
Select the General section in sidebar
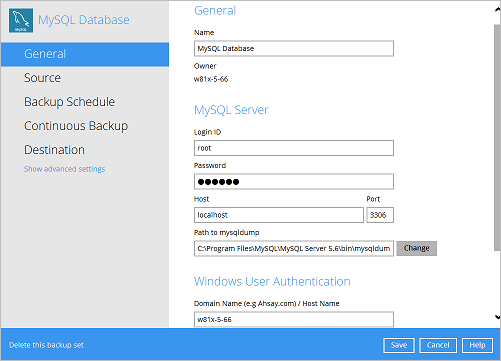pyautogui.click(x=85, y=54)
